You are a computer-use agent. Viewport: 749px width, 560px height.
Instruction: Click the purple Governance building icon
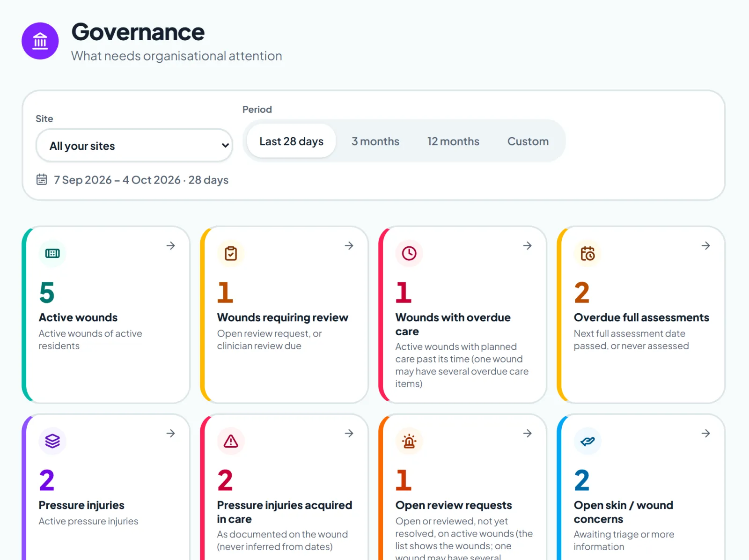40,41
